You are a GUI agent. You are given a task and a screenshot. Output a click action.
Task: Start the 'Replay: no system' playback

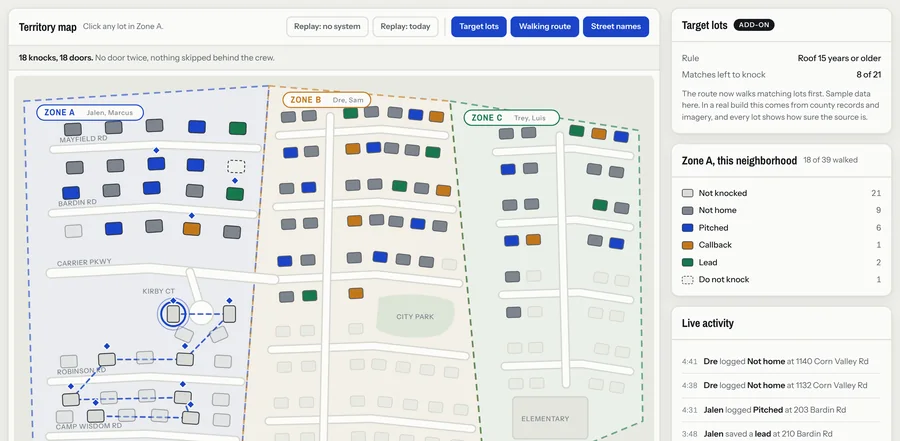(x=327, y=26)
